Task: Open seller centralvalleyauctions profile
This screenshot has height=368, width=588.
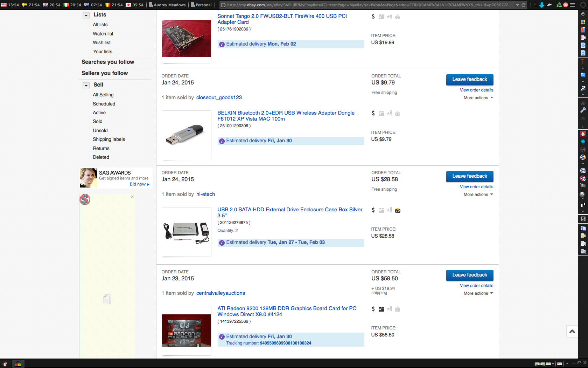Action: pos(220,293)
